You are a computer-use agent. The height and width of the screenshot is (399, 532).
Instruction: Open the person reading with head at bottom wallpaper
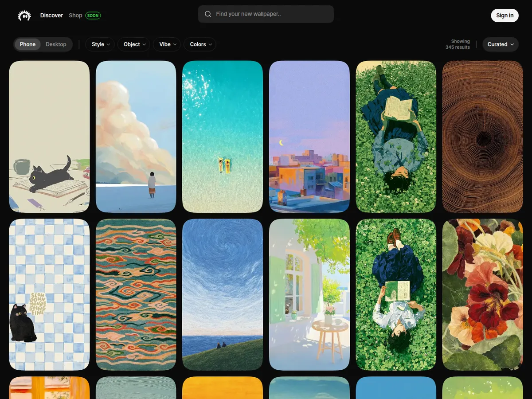(x=396, y=137)
